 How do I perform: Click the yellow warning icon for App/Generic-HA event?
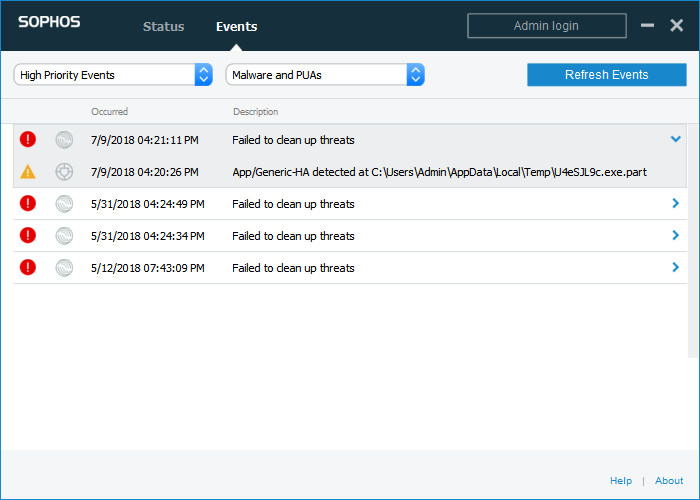[28, 171]
